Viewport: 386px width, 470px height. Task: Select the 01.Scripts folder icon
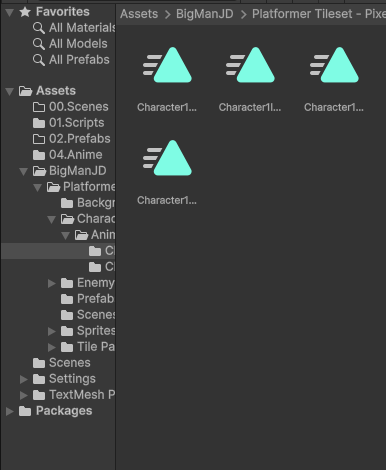point(39,123)
